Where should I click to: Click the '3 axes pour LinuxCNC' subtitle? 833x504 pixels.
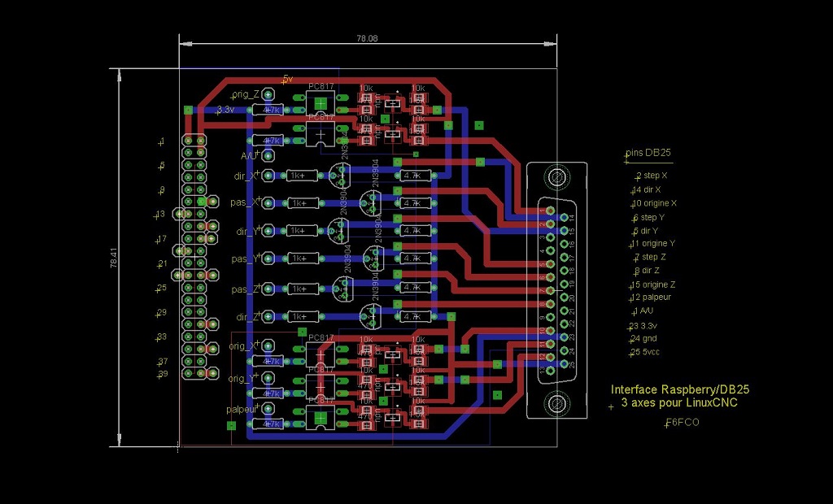(x=679, y=403)
